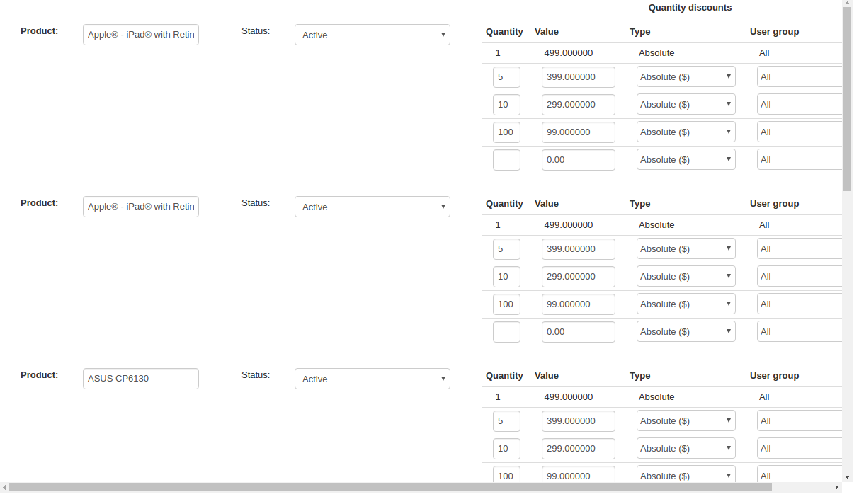Click value 99.000000 field in ASUS CP6130 block

point(579,474)
